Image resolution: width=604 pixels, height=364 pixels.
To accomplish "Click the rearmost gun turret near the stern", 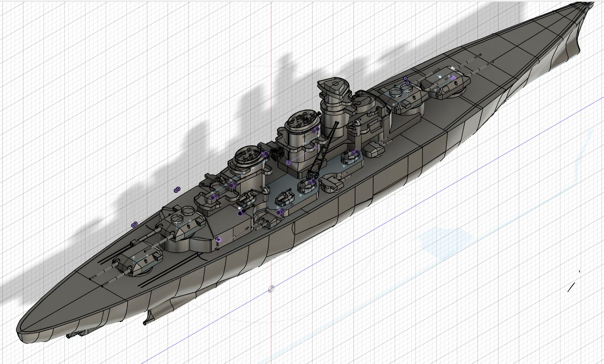I will [137, 260].
